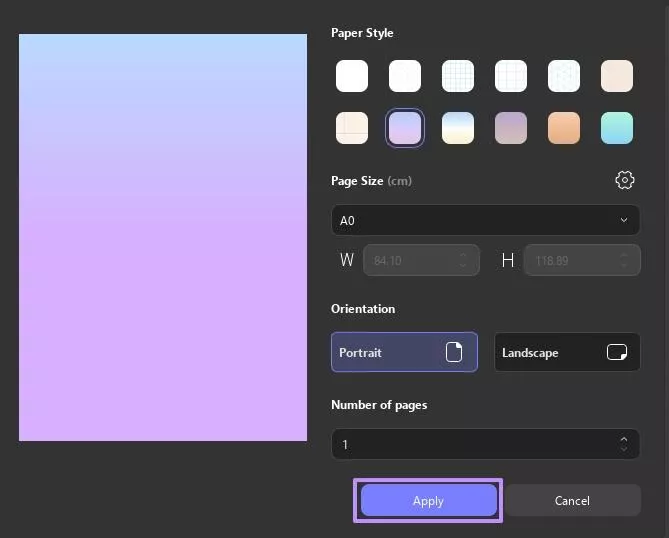The image size is (669, 538).
Task: Pick the large grid paper style
Action: (x=511, y=76)
